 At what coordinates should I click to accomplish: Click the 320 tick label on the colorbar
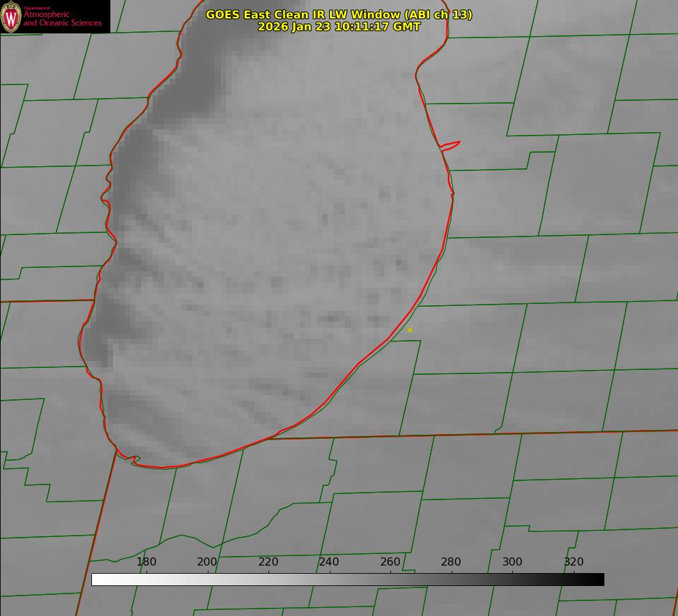point(574,561)
